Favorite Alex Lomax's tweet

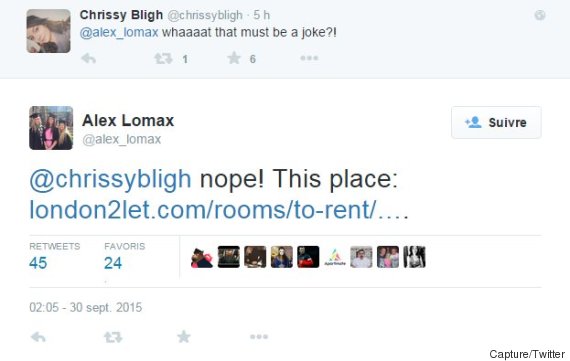tap(184, 337)
